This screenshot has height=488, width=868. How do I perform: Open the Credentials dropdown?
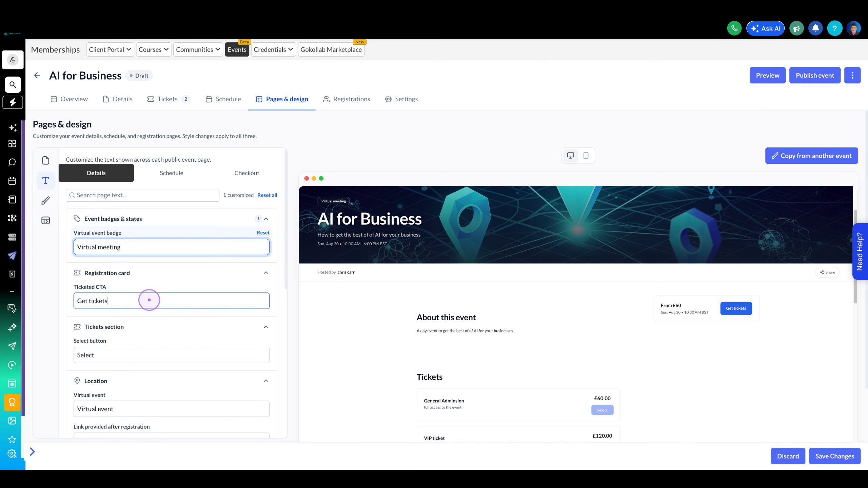274,49
